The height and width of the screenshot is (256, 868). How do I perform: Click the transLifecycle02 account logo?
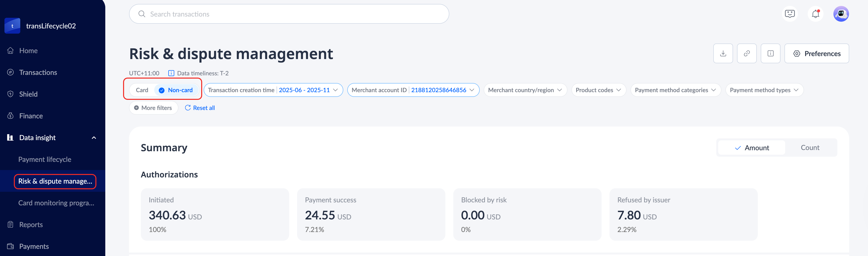tap(12, 26)
